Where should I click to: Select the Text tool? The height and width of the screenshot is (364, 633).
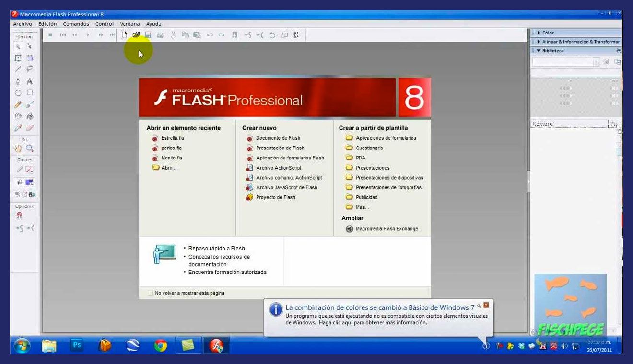[30, 81]
